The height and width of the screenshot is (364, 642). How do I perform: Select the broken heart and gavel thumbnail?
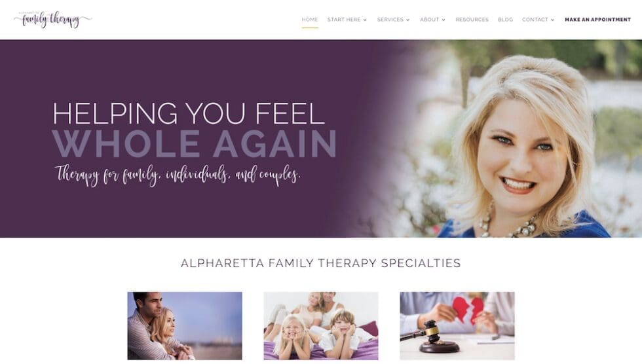click(457, 325)
